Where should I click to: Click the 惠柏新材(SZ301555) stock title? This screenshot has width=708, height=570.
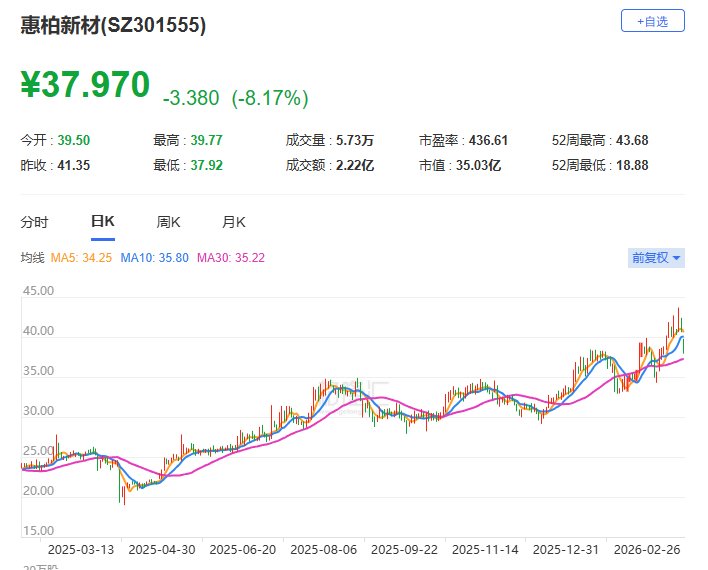tap(114, 27)
